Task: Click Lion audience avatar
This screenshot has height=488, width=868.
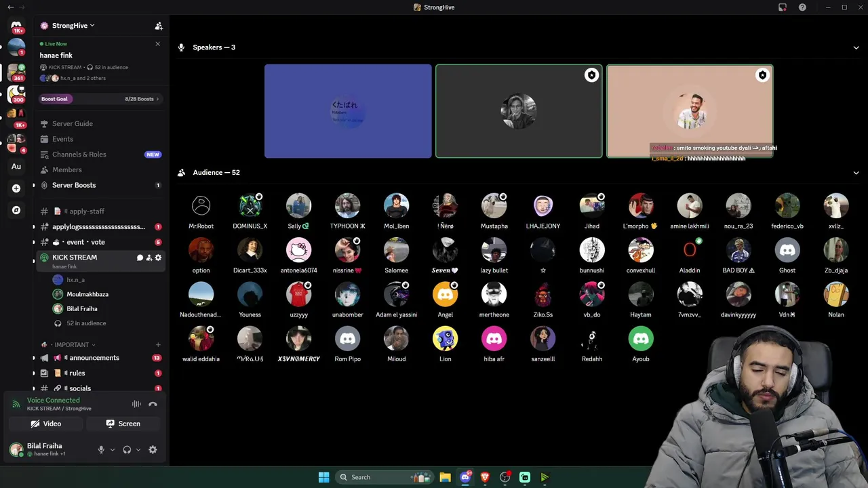Action: [x=446, y=338]
